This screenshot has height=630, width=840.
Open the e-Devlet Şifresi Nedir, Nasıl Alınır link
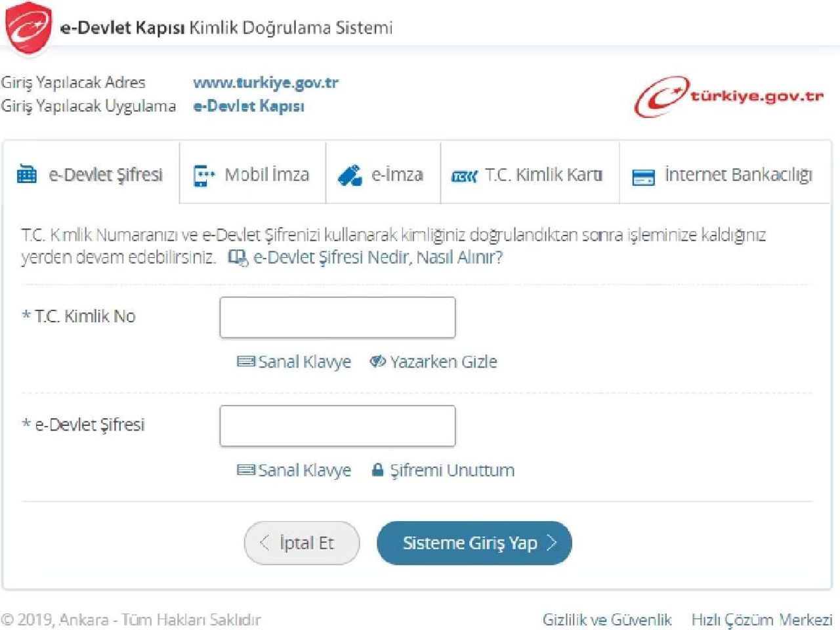(x=366, y=257)
